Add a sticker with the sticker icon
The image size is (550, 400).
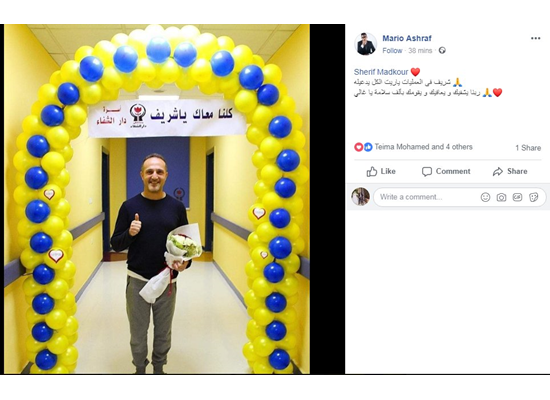pos(534,197)
